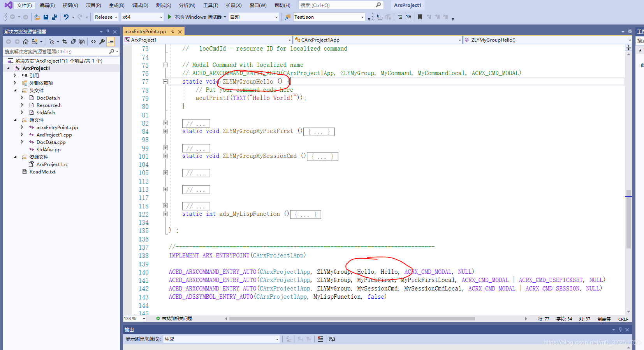Screen dimensions: 644x350
Task: Click the Collapse All icon in Solution Explorer
Action: point(74,42)
